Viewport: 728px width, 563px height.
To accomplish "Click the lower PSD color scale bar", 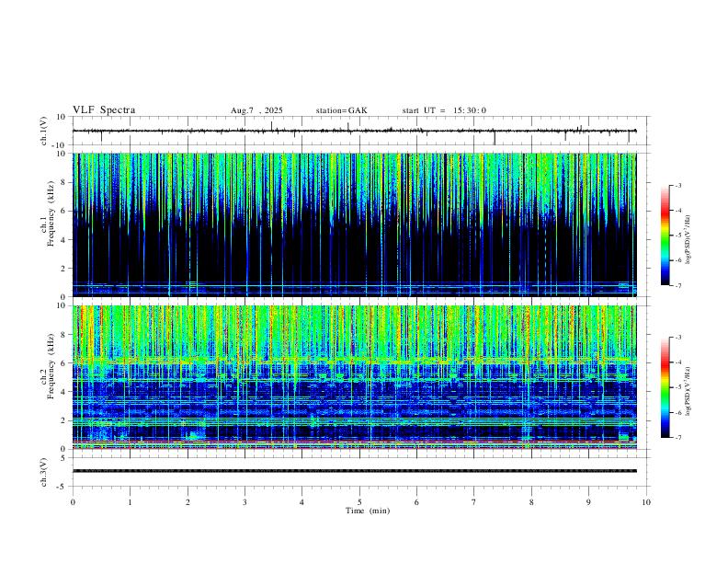I will pyautogui.click(x=665, y=387).
